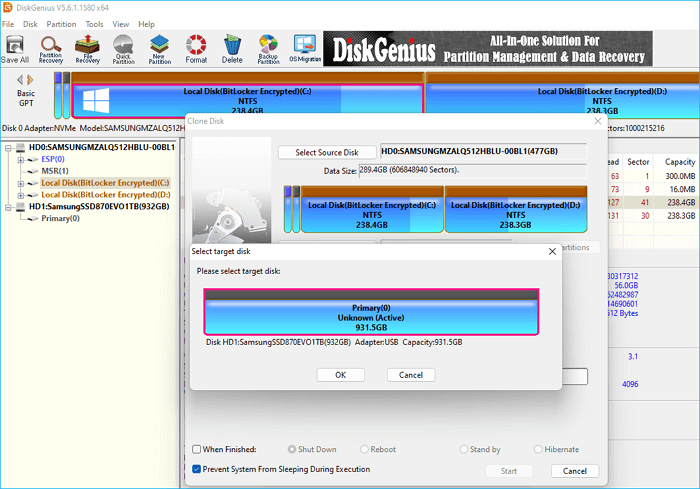The image size is (700, 489).
Task: Expand the ESP(0) tree node
Action: 21,159
